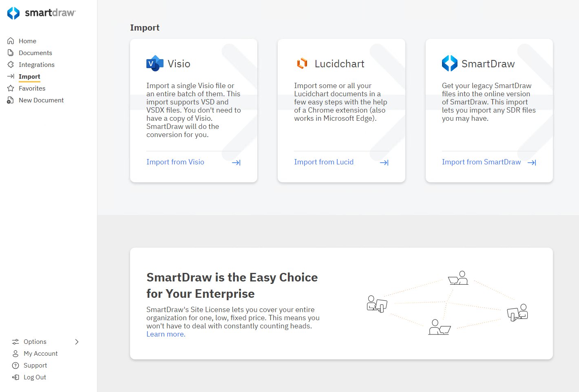The height and width of the screenshot is (392, 579).
Task: Click the enterprise collaboration illustration
Action: (447, 302)
